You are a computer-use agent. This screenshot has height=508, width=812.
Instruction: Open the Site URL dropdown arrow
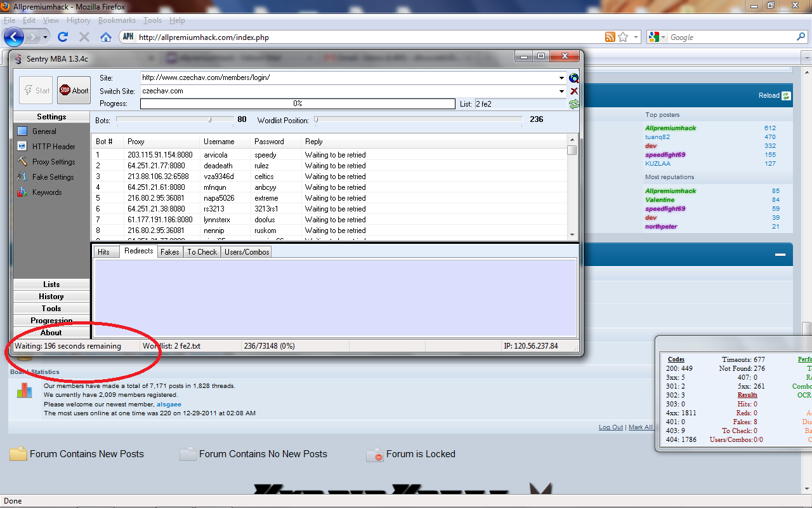tap(562, 78)
